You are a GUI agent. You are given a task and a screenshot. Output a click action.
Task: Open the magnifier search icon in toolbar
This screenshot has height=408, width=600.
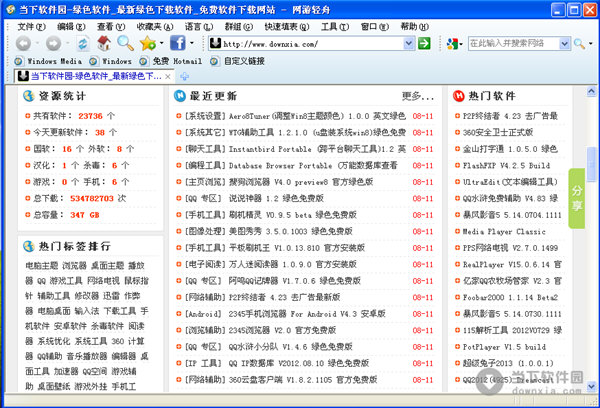click(125, 43)
